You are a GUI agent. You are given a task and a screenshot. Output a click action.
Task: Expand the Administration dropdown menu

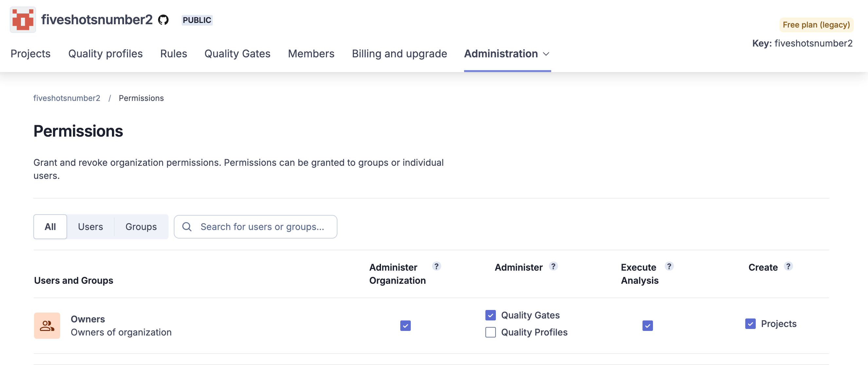click(x=507, y=54)
